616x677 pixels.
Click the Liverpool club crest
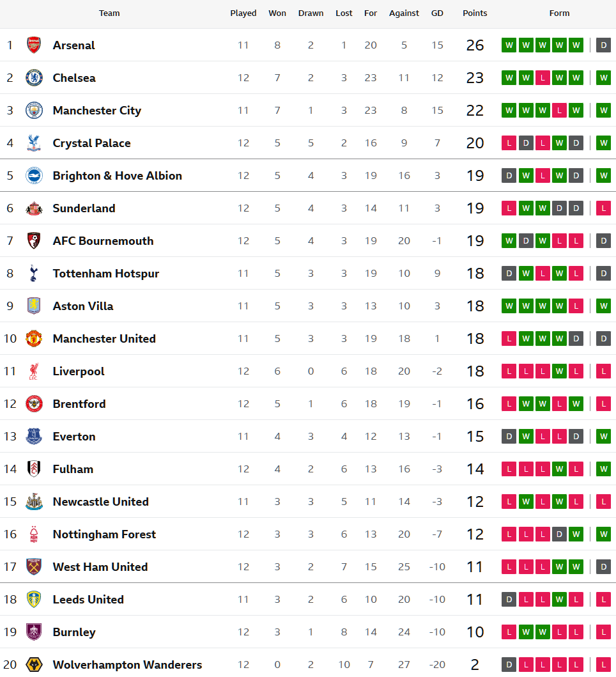click(34, 371)
